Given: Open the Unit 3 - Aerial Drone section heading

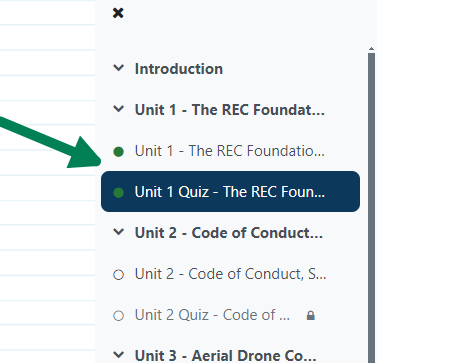Looking at the screenshot, I should pyautogui.click(x=225, y=355).
